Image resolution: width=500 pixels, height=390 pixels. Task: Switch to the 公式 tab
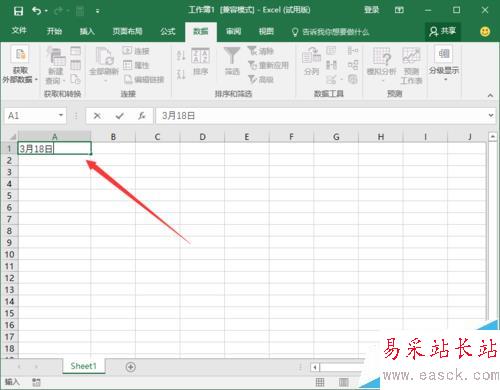coord(168,31)
